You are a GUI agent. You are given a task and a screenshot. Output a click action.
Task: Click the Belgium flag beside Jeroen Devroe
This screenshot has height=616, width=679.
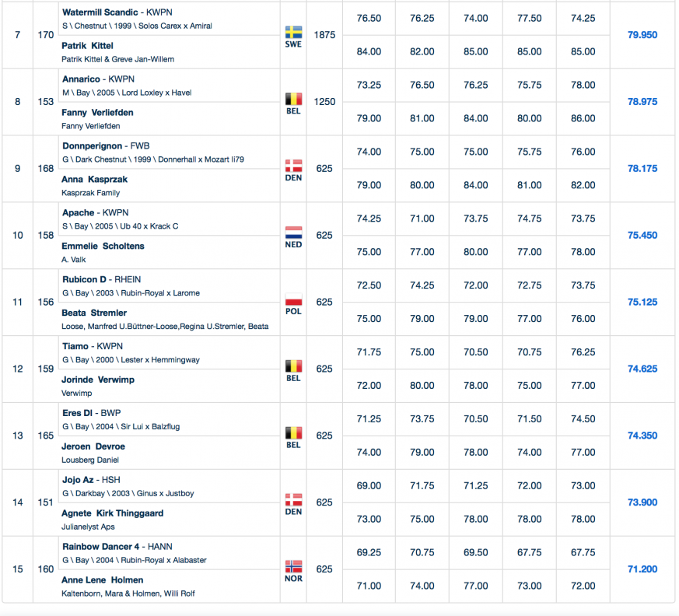tap(293, 433)
